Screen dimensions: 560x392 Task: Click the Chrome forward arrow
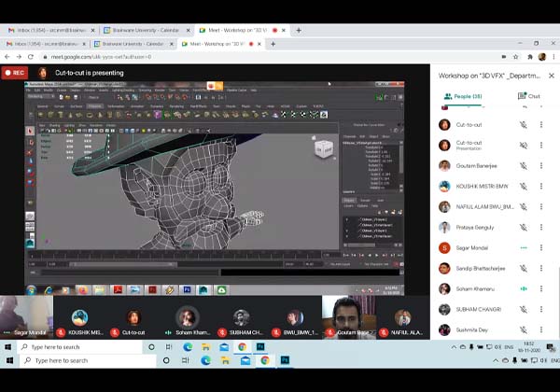tap(19, 57)
